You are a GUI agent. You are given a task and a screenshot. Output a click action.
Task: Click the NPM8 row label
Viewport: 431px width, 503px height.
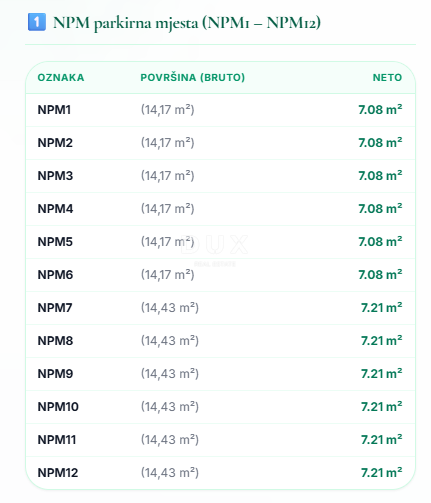[x=55, y=341]
